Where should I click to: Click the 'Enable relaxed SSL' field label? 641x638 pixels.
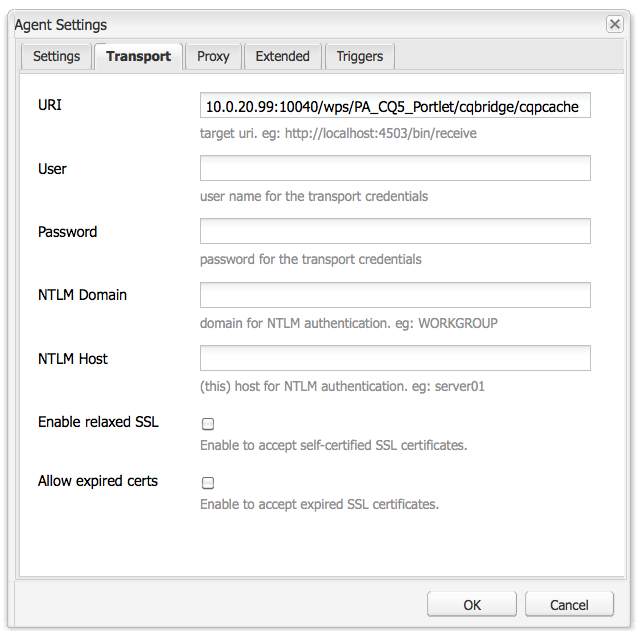[x=98, y=422]
